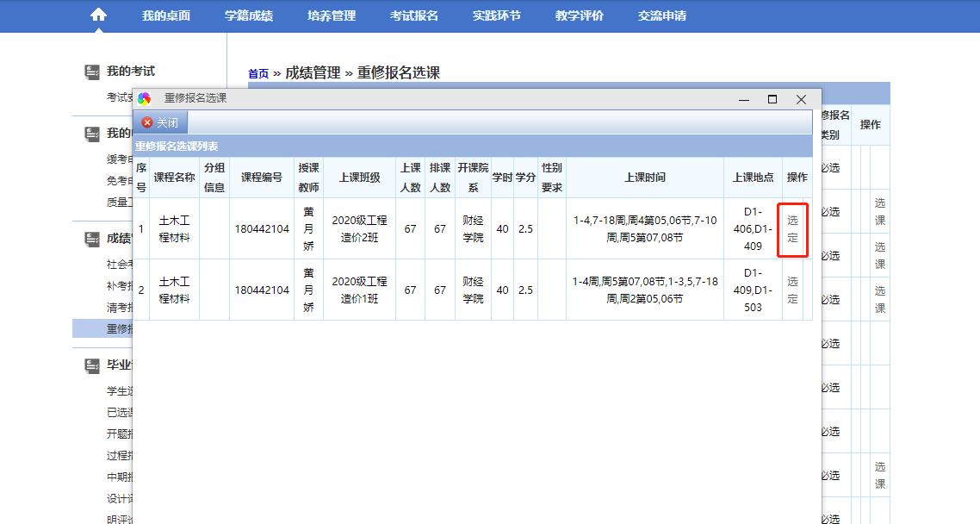Minimize the 重修报名选课 dialog window
Screen dimensions: 980x524
click(744, 99)
